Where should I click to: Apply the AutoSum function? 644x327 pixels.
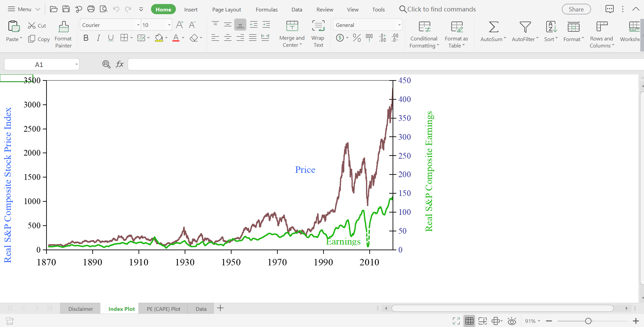[x=492, y=32]
